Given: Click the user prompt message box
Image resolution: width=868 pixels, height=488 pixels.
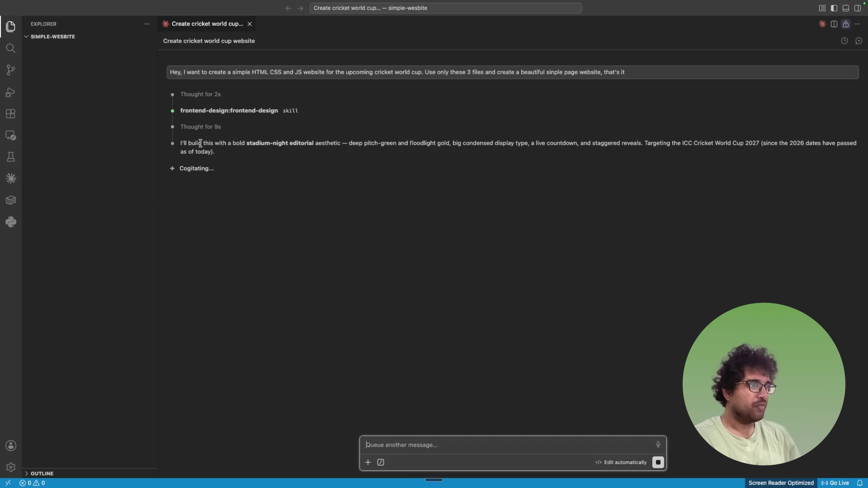Looking at the screenshot, I should click(512, 72).
